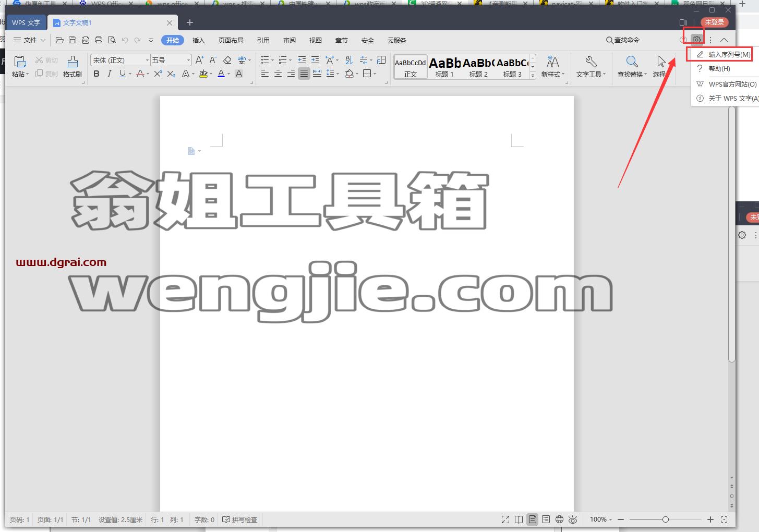This screenshot has height=532, width=759.
Task: Open the 页面布局 ribbon tab
Action: pyautogui.click(x=231, y=40)
